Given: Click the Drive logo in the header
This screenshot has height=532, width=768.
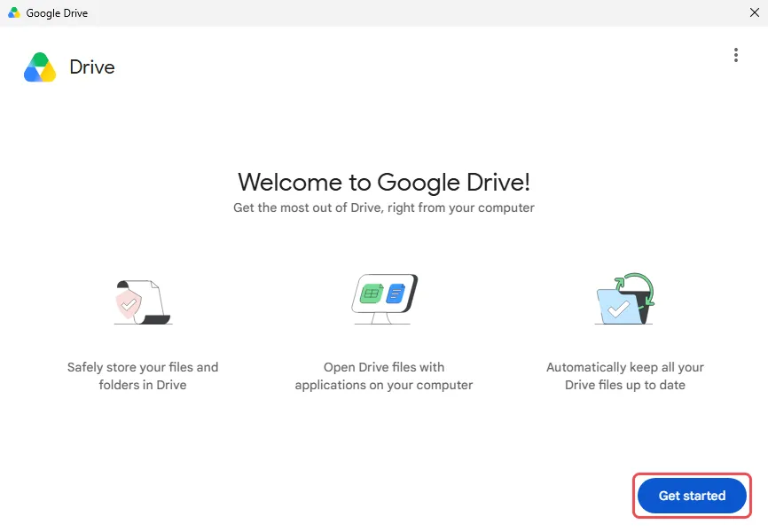Looking at the screenshot, I should tap(40, 67).
